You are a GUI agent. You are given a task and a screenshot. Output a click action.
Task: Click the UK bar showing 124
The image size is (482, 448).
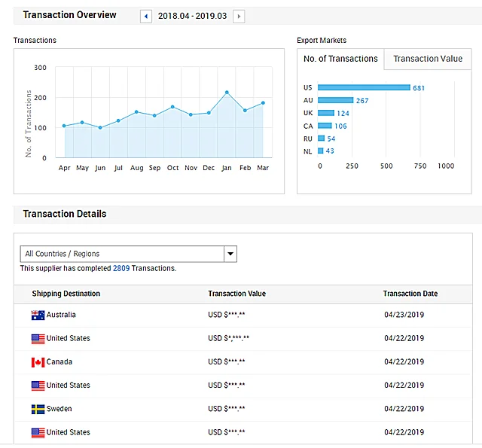coord(326,113)
